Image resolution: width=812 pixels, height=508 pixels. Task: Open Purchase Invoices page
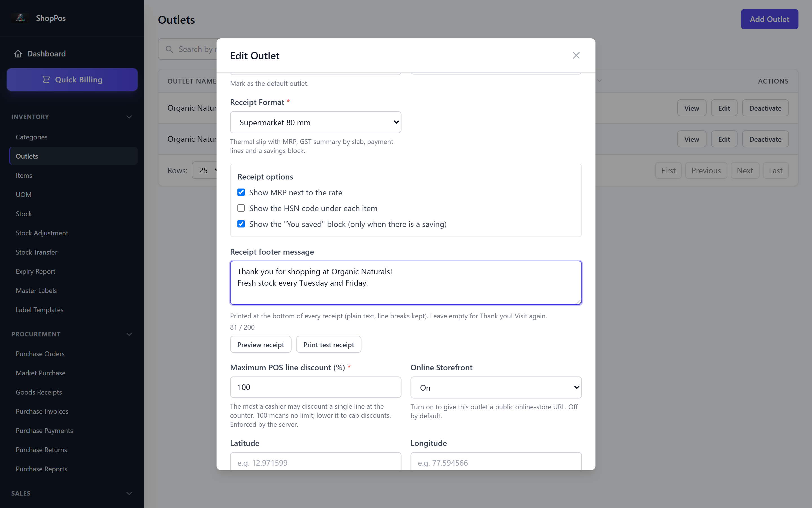click(x=73, y=411)
